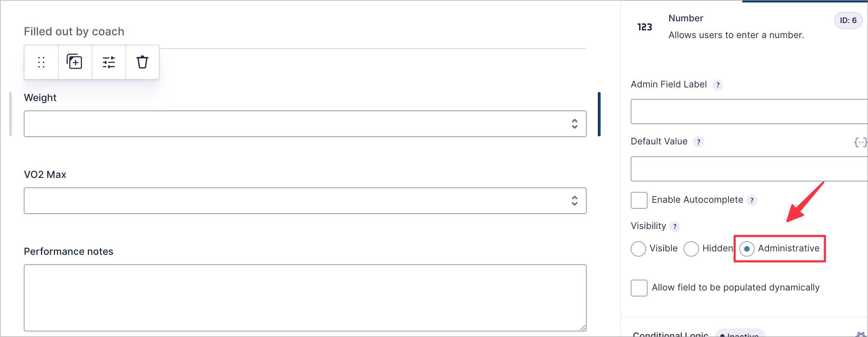The width and height of the screenshot is (868, 337).
Task: Delete the field with the trash icon
Action: 142,62
